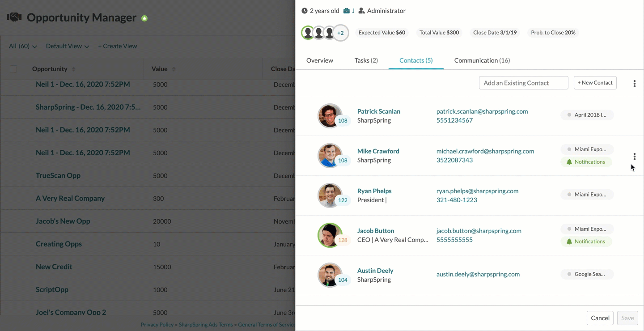Viewport: 644px width, 331px height.
Task: Open Jacob's New Opp opportunity
Action: tap(63, 221)
